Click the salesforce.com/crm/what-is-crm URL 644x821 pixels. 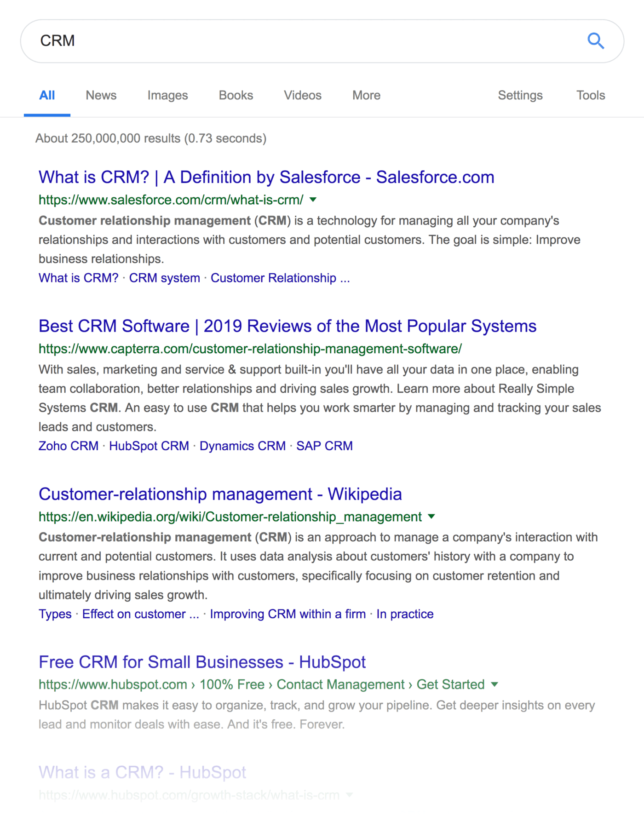(171, 200)
